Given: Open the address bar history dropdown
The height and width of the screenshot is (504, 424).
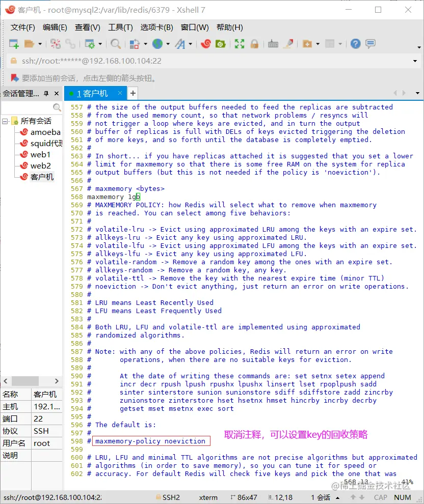Looking at the screenshot, I should click(415, 61).
